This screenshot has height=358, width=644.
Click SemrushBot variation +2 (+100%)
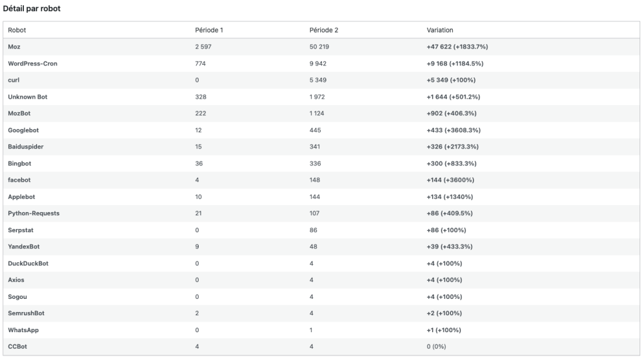click(445, 313)
